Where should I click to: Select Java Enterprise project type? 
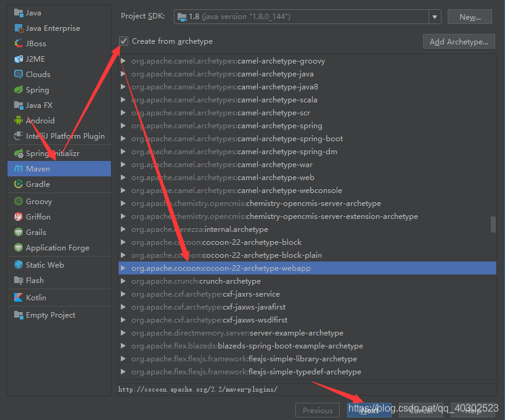pyautogui.click(x=59, y=28)
